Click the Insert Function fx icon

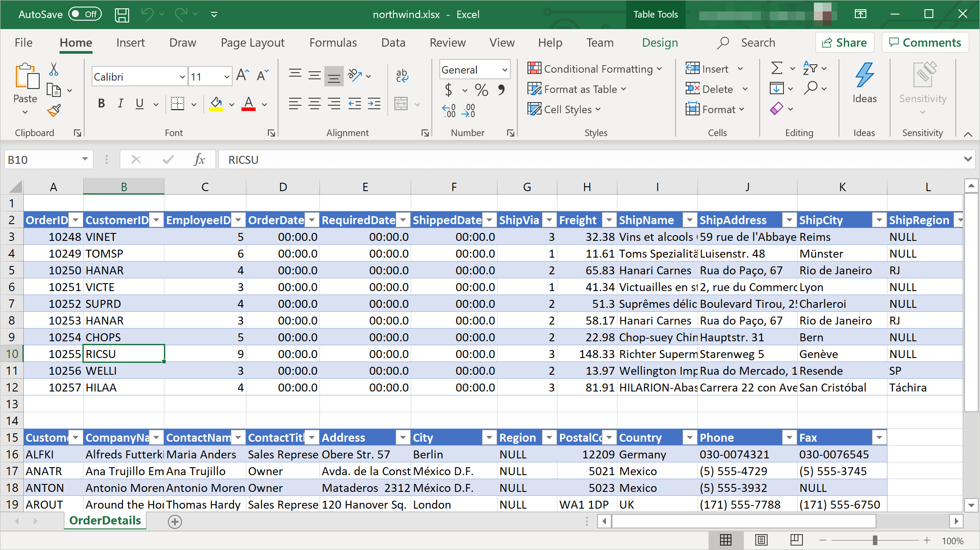point(200,159)
